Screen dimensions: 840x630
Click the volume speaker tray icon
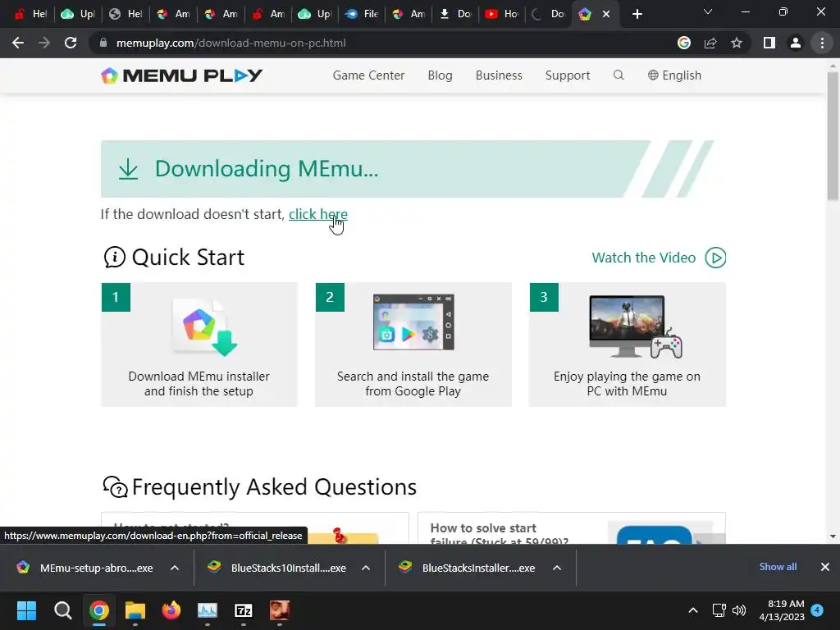(x=739, y=610)
